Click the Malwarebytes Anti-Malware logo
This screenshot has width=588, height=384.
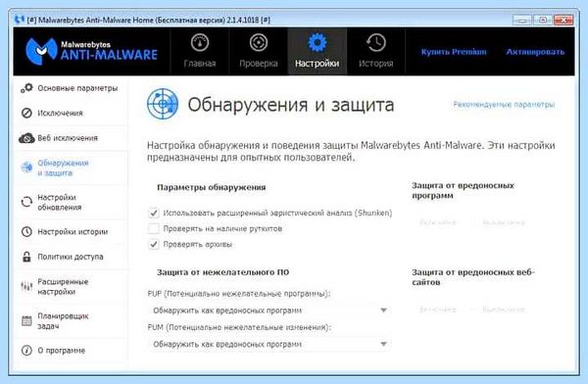tap(91, 51)
